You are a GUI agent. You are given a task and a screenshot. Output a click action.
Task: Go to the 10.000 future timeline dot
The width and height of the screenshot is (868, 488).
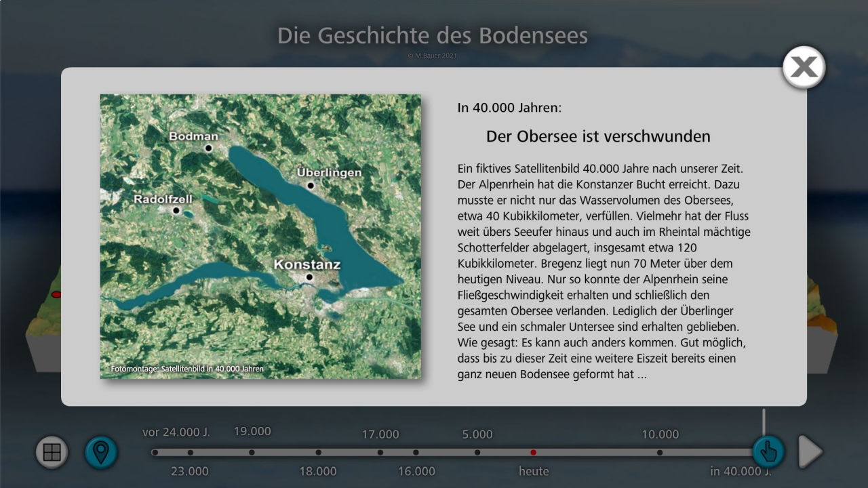point(660,452)
